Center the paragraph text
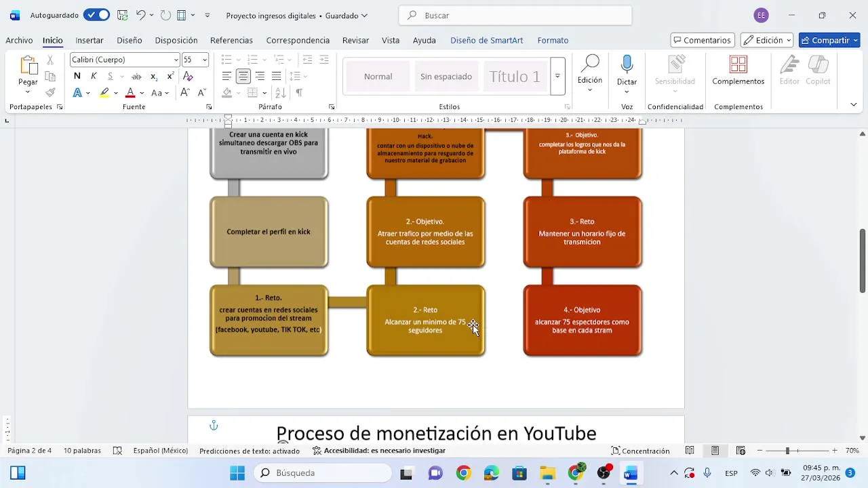Screen dimensions: 868x488 pos(243,76)
